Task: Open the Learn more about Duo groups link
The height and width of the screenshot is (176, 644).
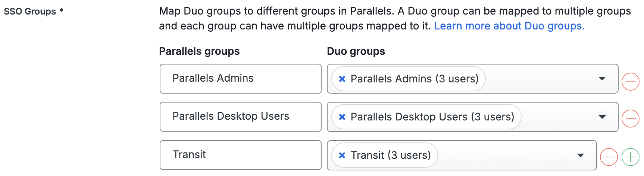Action: pyautogui.click(x=509, y=26)
